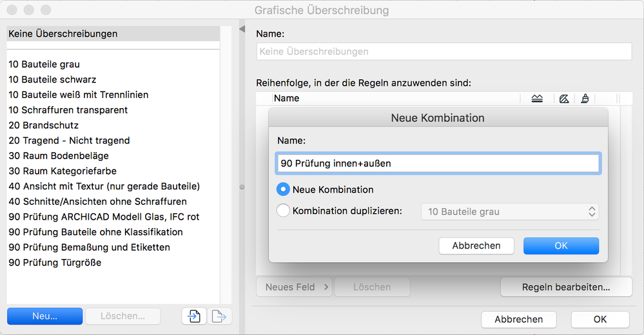
Task: Click the line type column icon
Action: (537, 99)
